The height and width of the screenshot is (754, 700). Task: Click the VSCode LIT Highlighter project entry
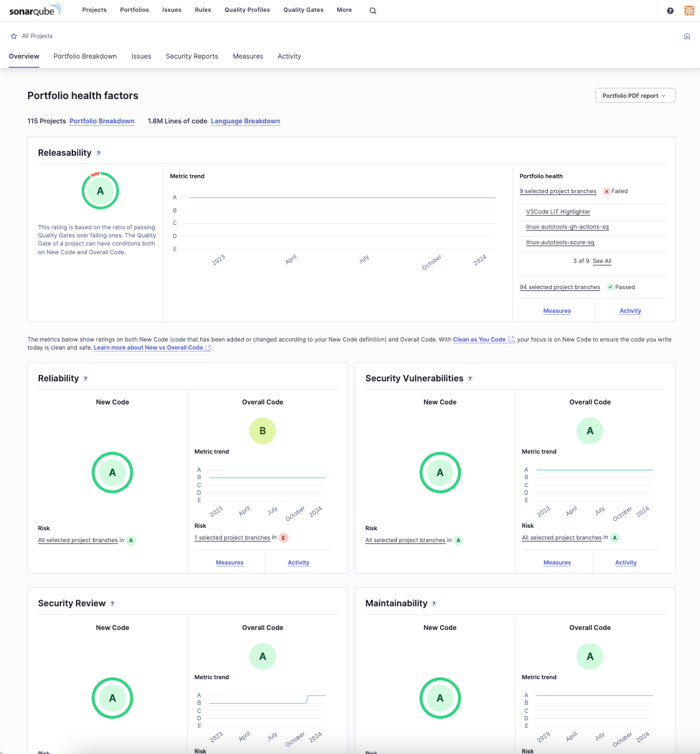tap(558, 212)
